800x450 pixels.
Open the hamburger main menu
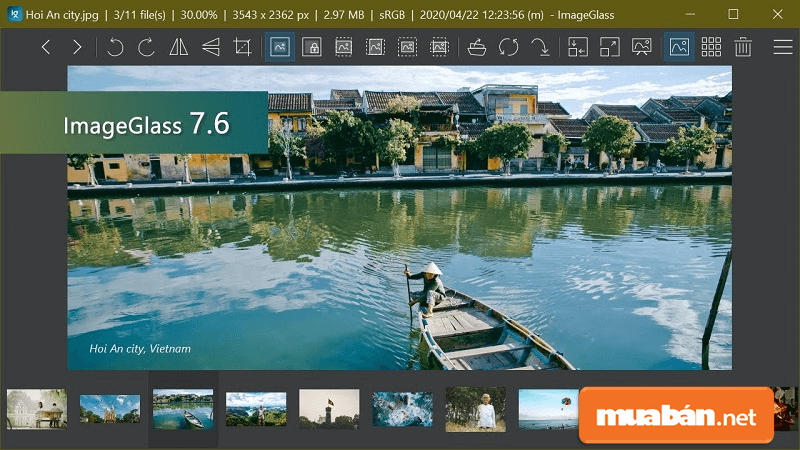pyautogui.click(x=783, y=47)
